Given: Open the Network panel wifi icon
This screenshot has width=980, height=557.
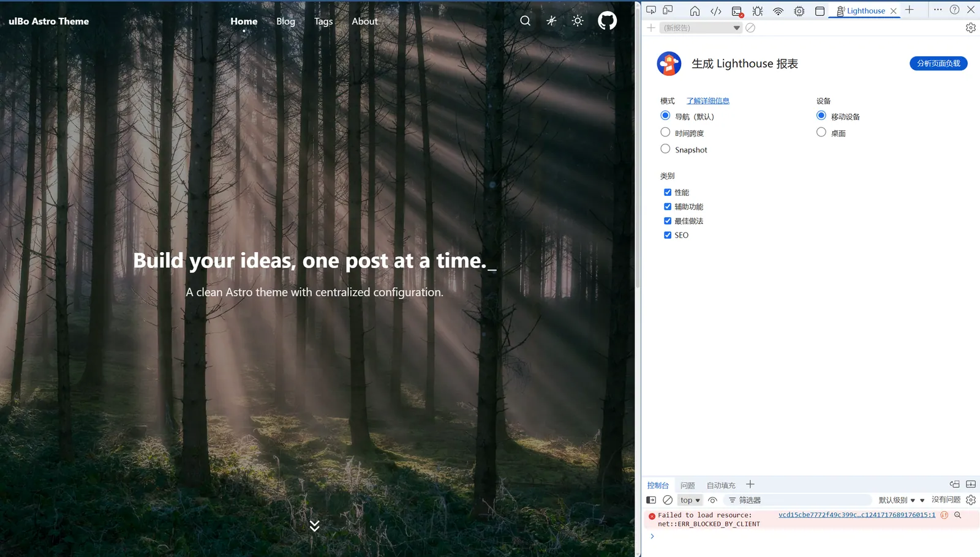Looking at the screenshot, I should 778,10.
